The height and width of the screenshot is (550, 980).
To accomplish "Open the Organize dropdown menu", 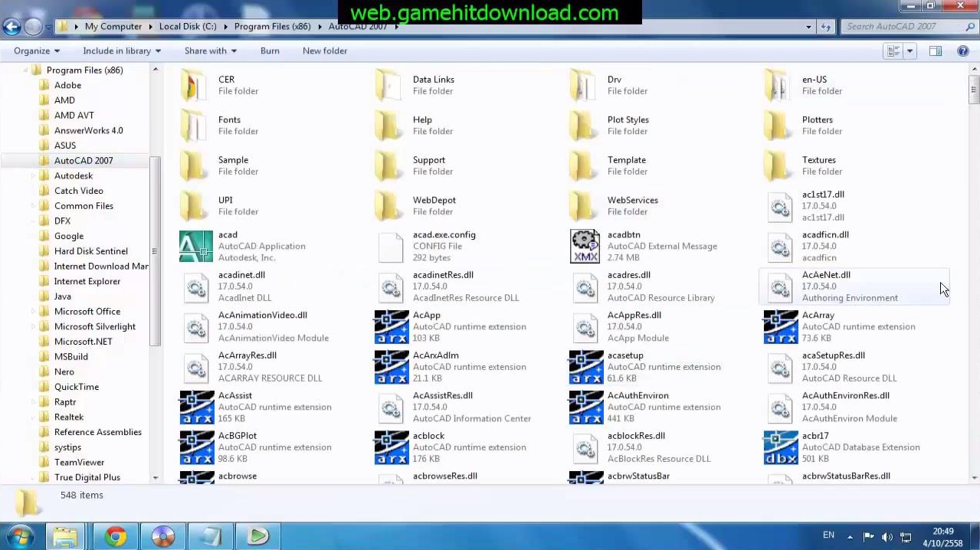I will coord(36,51).
